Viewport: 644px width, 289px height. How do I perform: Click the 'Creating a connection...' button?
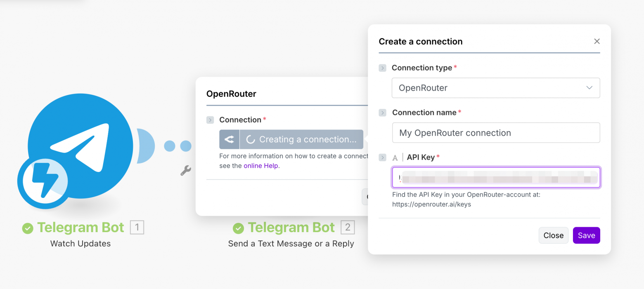click(301, 139)
